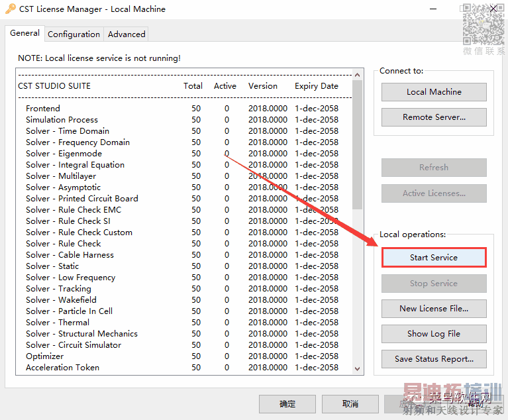Select Solver - Structural Mechanics row
The image size is (508, 420).
(x=182, y=334)
